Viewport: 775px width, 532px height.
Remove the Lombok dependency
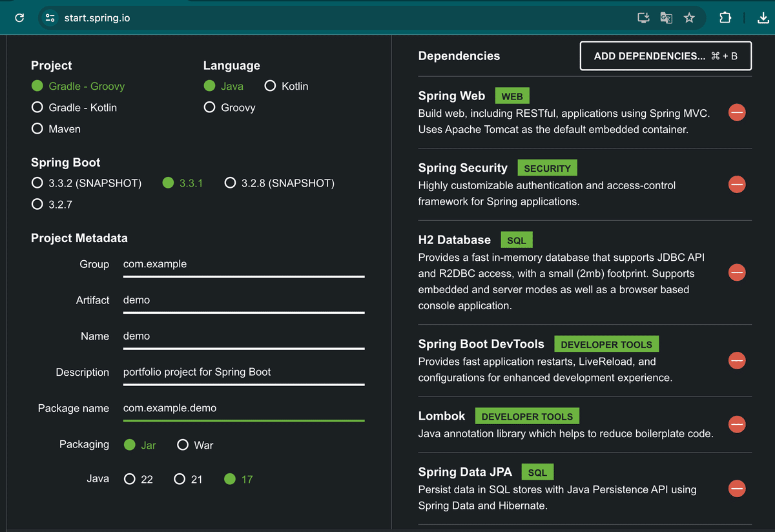(737, 424)
